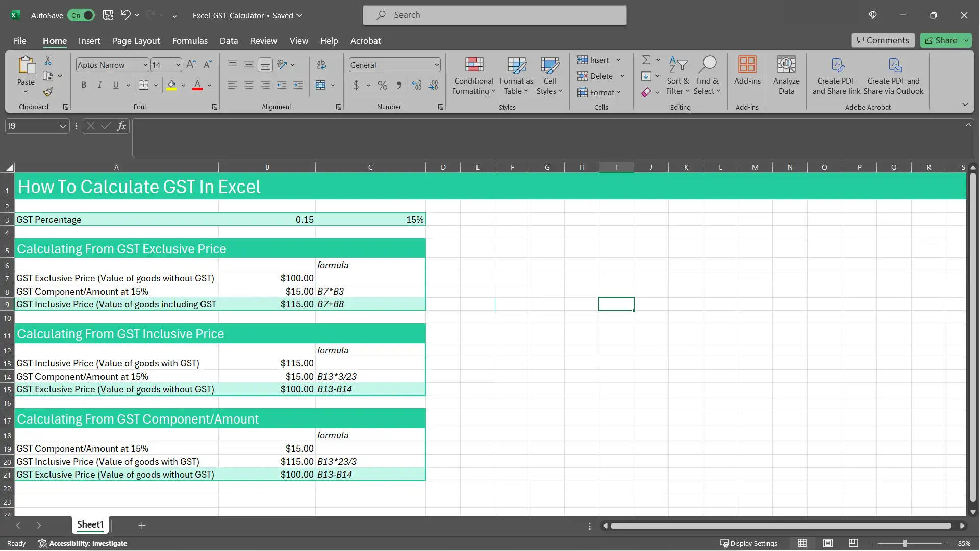Select the Sheet1 worksheet tab

coord(90,524)
